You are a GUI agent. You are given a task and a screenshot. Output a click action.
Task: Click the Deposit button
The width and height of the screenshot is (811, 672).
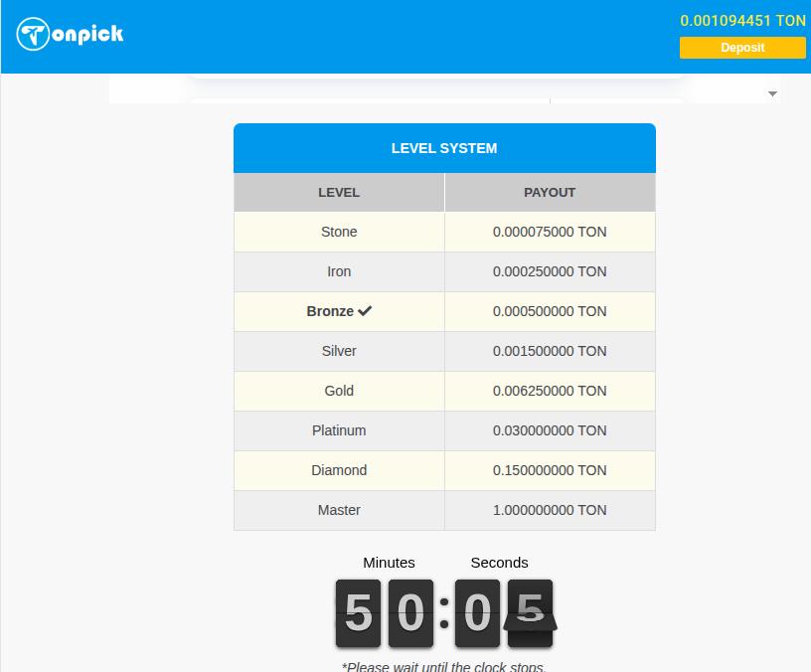[742, 48]
